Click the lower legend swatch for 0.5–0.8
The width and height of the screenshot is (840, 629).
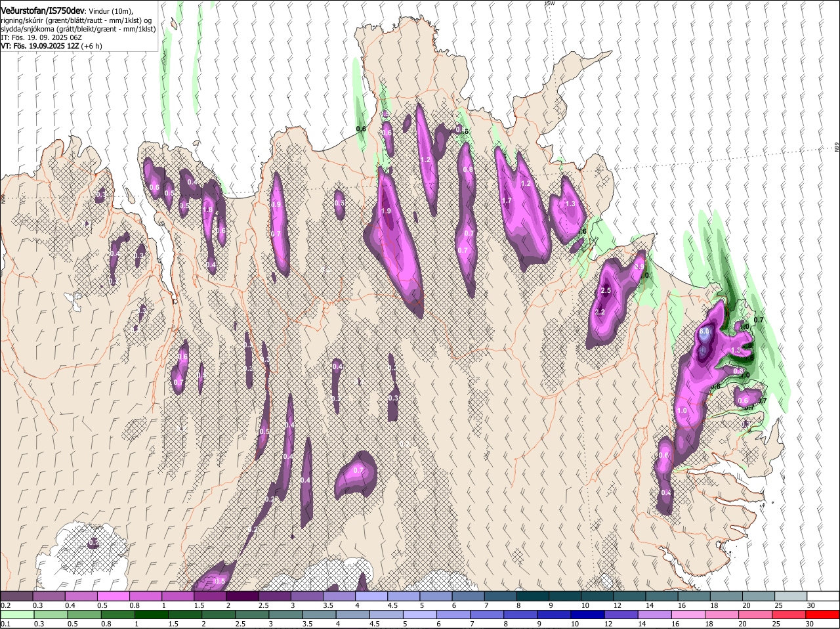tap(85, 615)
